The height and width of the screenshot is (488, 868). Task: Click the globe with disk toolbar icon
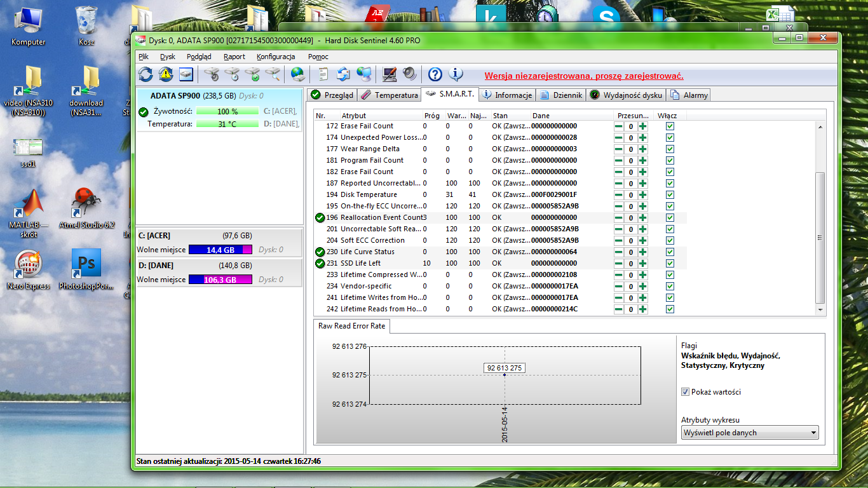click(x=297, y=74)
